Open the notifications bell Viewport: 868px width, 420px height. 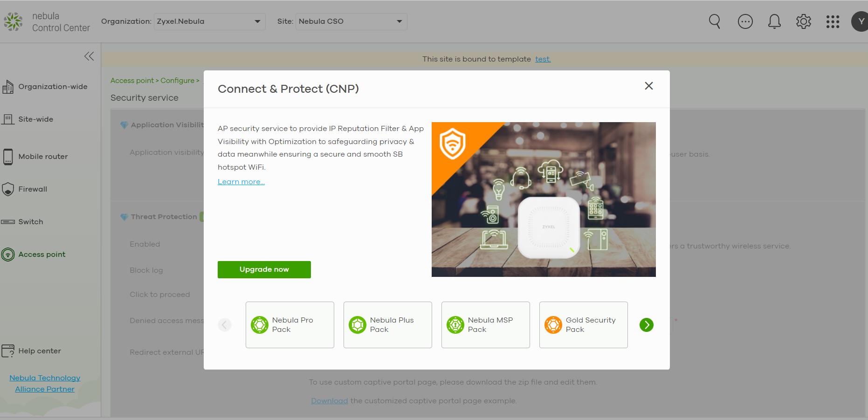774,21
